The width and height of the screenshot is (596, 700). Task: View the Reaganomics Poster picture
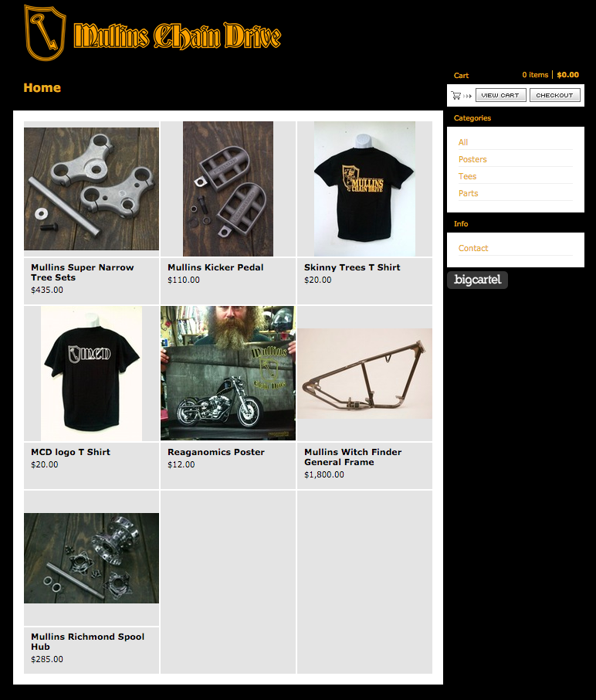228,373
